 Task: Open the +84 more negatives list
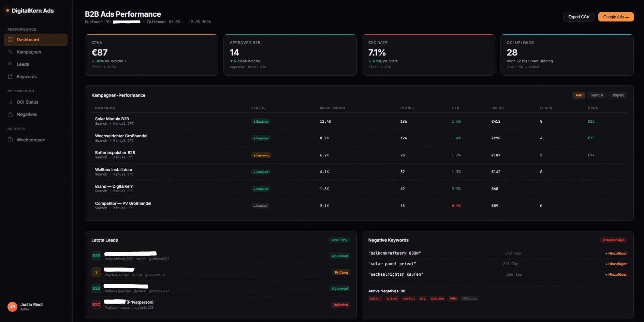470,298
